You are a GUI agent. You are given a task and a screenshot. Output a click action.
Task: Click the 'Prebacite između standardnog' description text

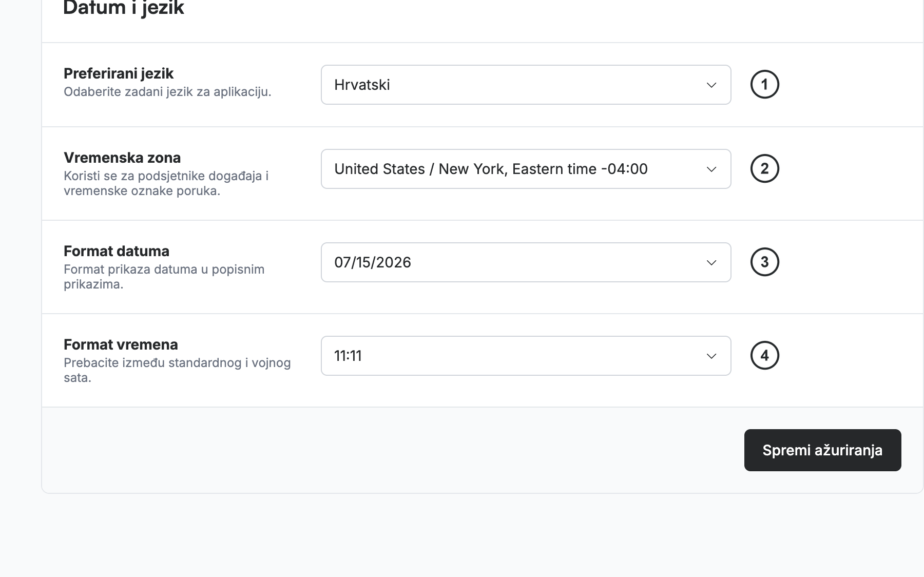click(177, 370)
